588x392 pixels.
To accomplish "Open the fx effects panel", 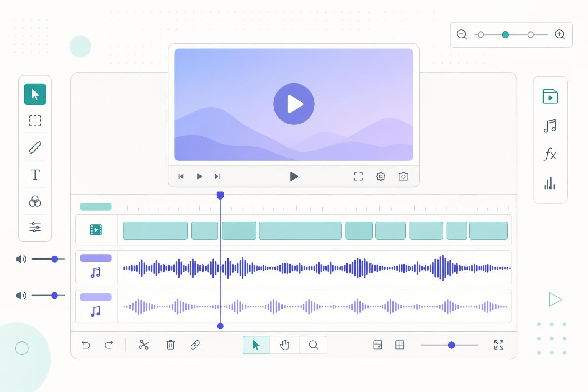I will 550,155.
